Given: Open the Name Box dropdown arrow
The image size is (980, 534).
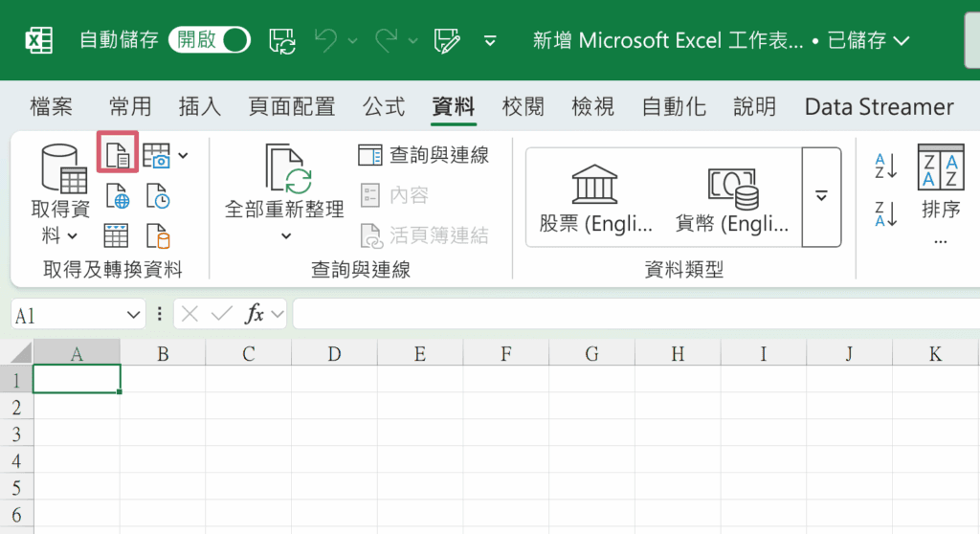Looking at the screenshot, I should [133, 315].
